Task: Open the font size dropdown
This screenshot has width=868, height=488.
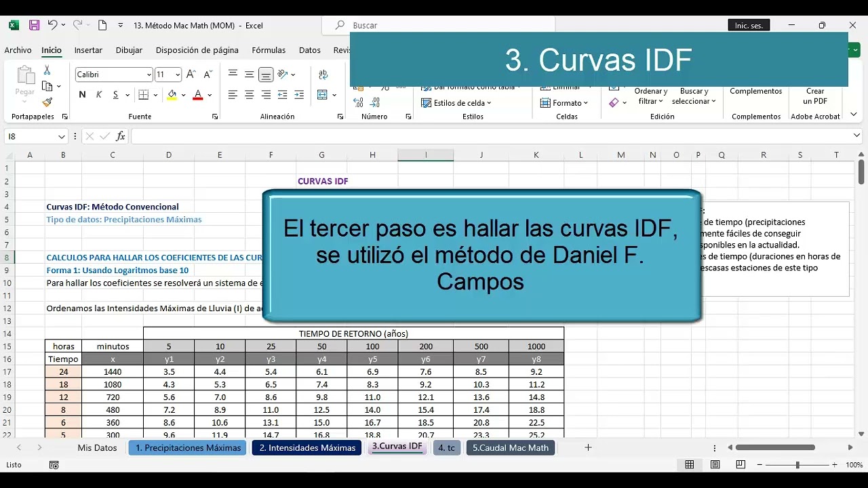Action: point(178,75)
